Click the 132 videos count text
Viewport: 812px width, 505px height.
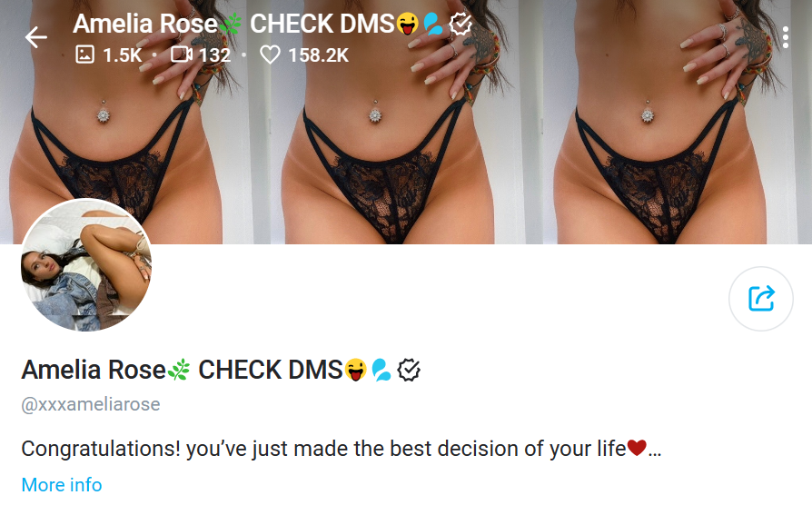point(214,54)
